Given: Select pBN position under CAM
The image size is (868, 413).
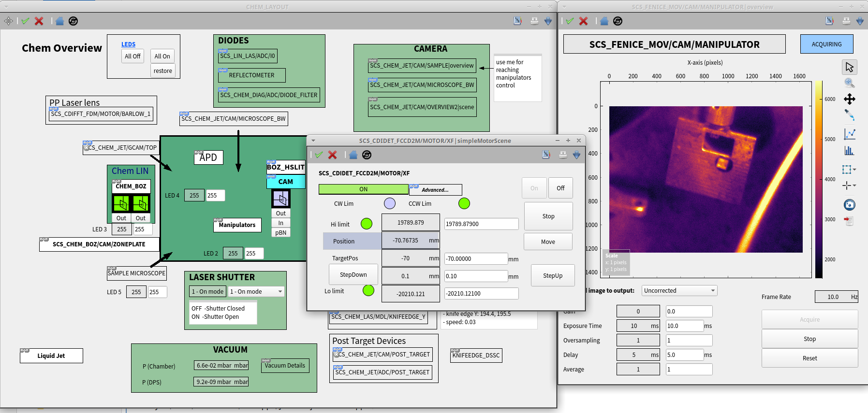Looking at the screenshot, I should 281,232.
